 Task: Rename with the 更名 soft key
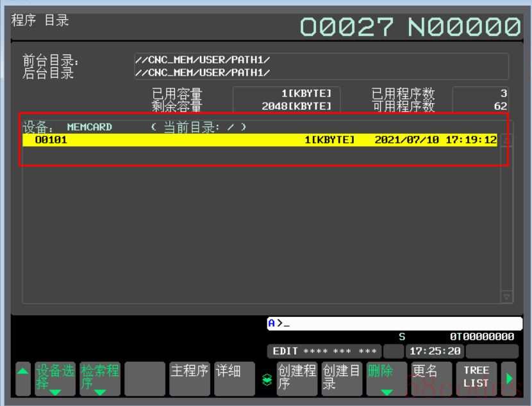click(x=431, y=378)
